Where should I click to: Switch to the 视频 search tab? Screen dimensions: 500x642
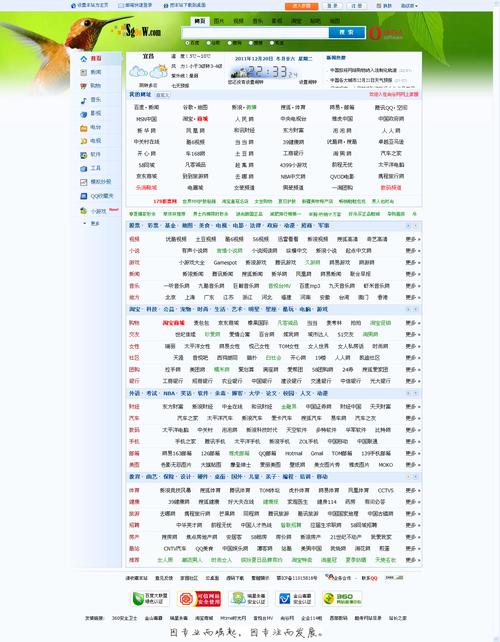[238, 21]
